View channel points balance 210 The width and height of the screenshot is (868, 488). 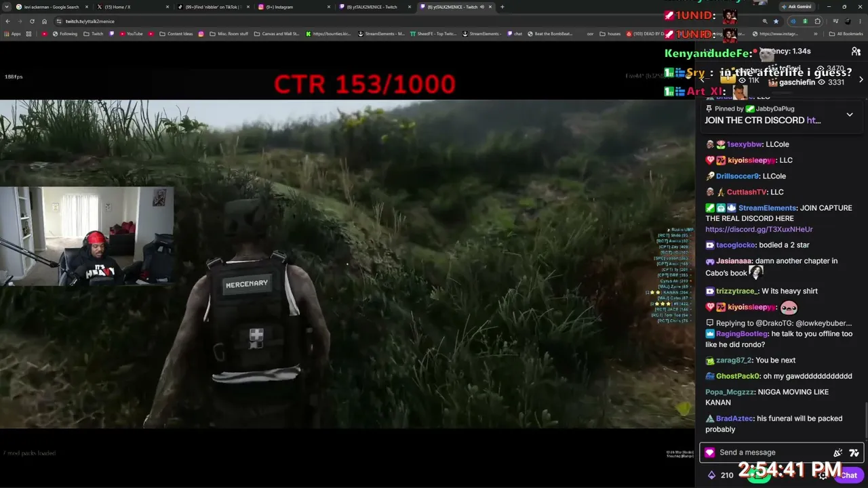coord(721,475)
